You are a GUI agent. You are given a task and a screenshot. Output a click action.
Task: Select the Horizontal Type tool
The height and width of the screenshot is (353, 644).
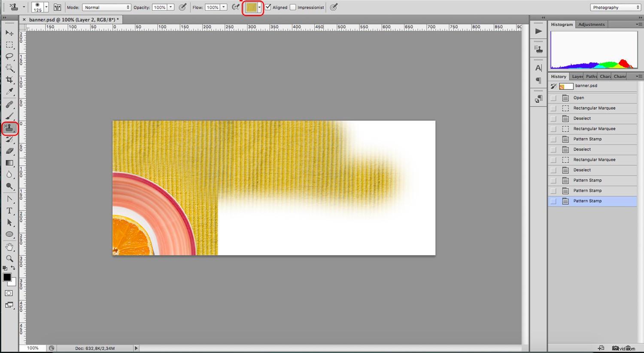coord(9,210)
